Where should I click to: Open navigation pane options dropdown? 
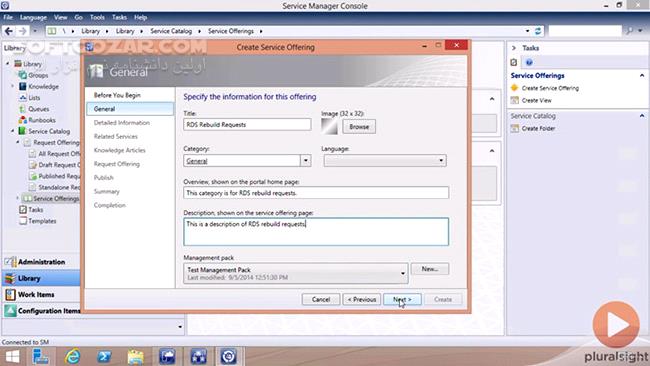pos(180,327)
